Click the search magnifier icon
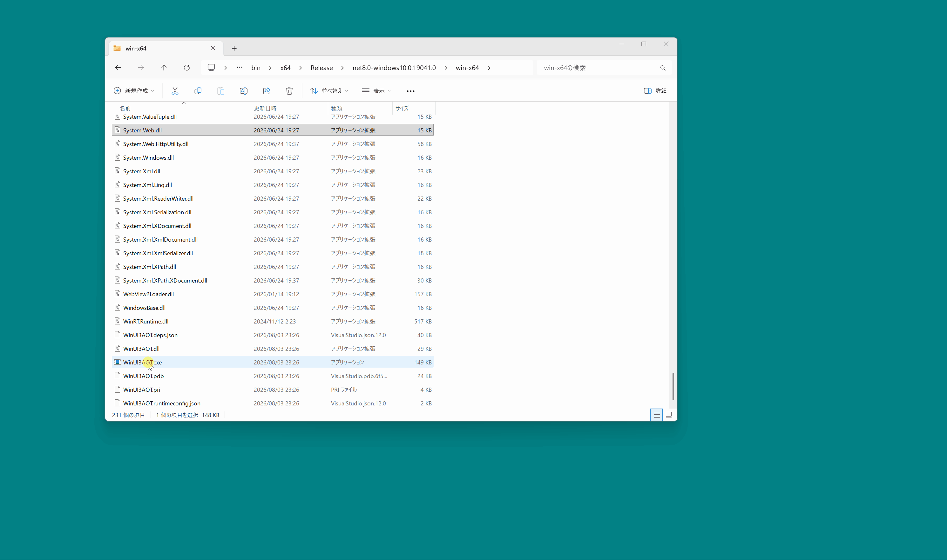Screen dimensions: 947x560 [663, 68]
